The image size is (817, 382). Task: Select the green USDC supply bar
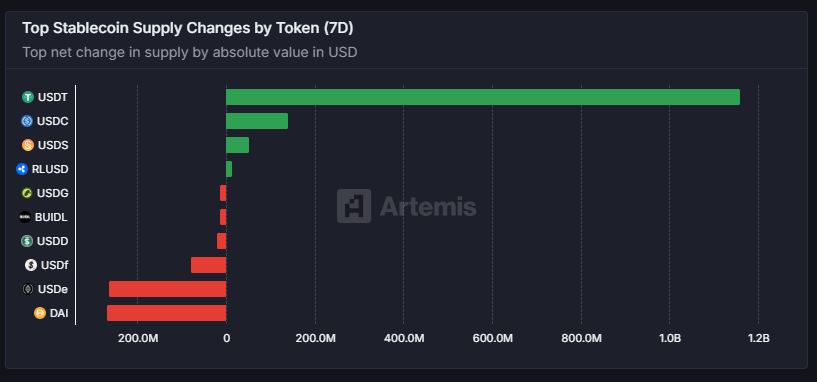[257, 121]
